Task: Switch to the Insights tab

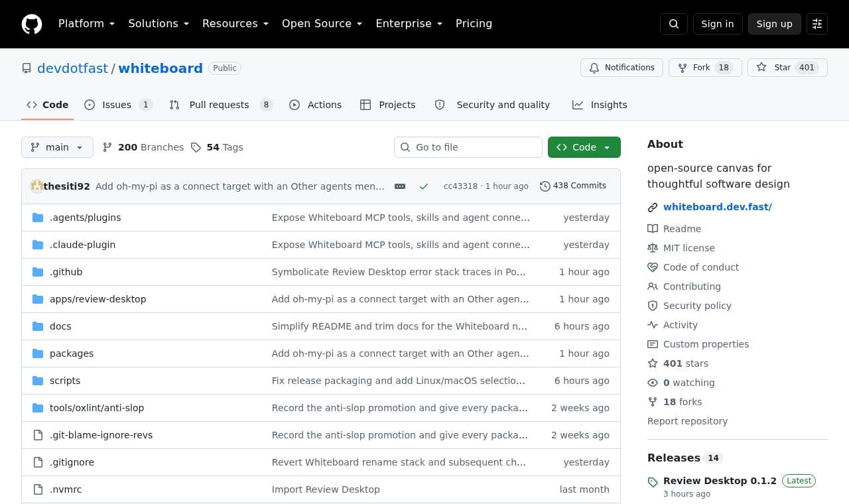Action: (600, 105)
